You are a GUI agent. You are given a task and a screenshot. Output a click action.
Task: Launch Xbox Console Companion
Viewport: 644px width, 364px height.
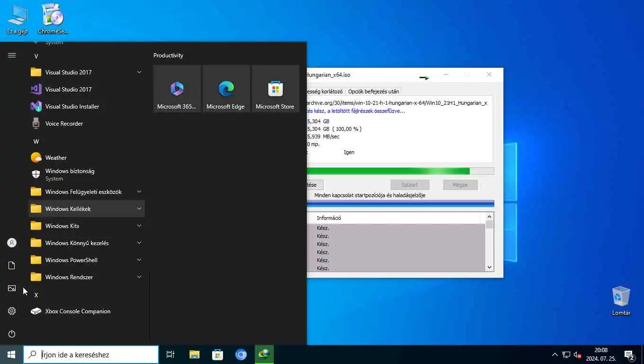click(x=87, y=311)
